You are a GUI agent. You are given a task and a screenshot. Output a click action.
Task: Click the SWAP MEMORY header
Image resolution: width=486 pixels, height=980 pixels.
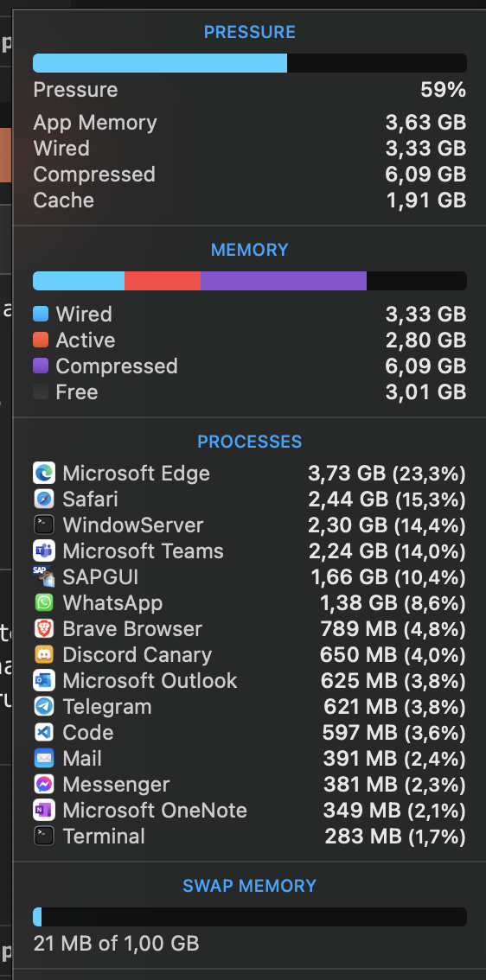click(250, 886)
